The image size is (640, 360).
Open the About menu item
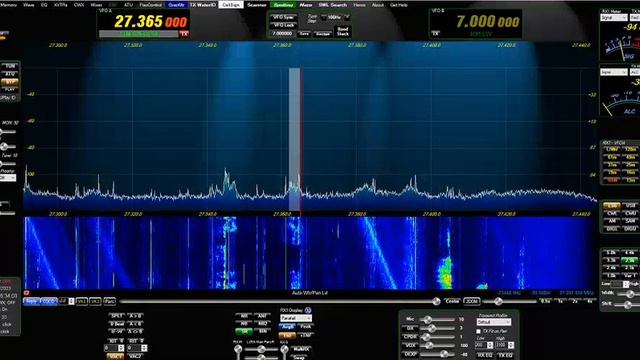(378, 5)
